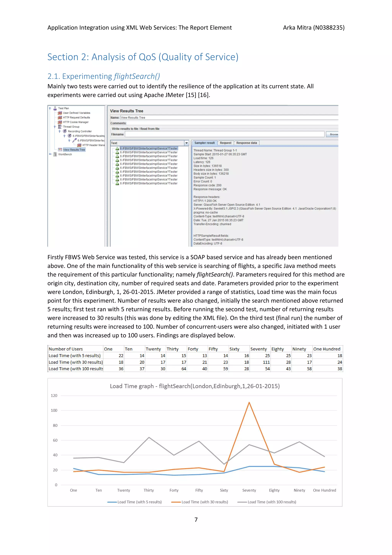This screenshot has width=392, height=555.
Task: Collapse the Recording Controller node toggle
Action: (x=60, y=131)
